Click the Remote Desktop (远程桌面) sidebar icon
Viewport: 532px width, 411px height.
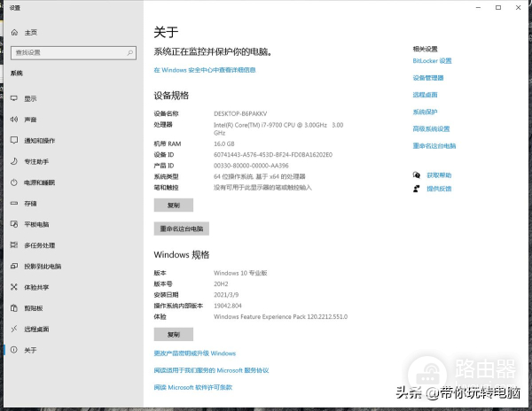coord(14,329)
